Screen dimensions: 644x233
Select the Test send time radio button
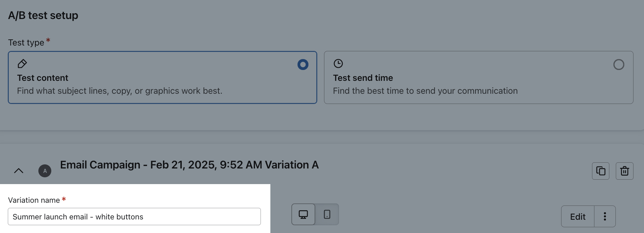[619, 64]
